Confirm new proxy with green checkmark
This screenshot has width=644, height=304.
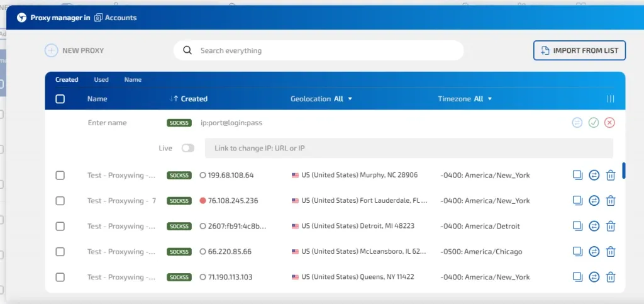coord(593,123)
